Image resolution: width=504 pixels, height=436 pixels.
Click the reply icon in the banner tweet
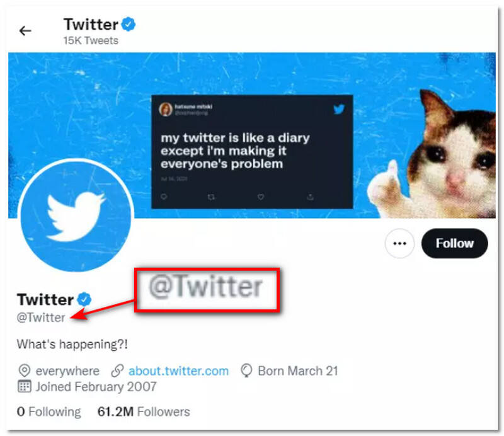point(163,197)
